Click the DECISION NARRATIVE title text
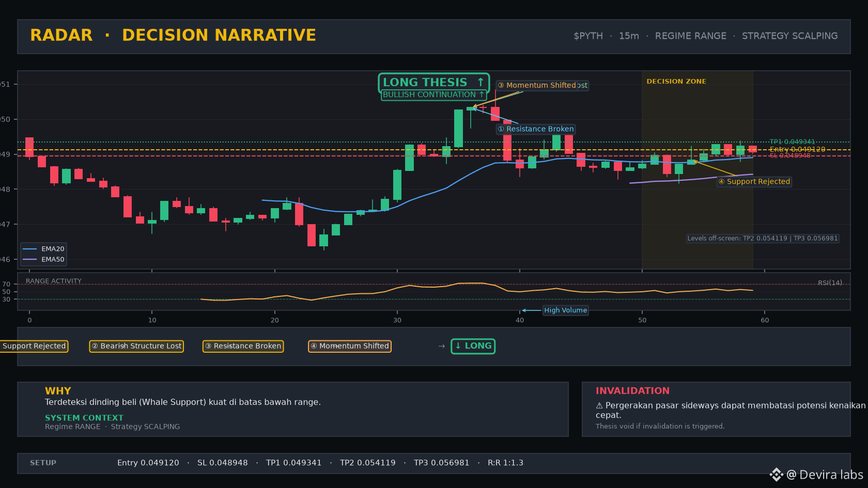 tap(219, 35)
